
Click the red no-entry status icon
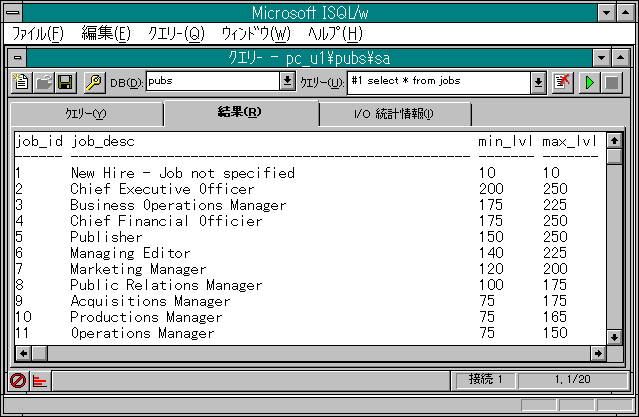[18, 381]
